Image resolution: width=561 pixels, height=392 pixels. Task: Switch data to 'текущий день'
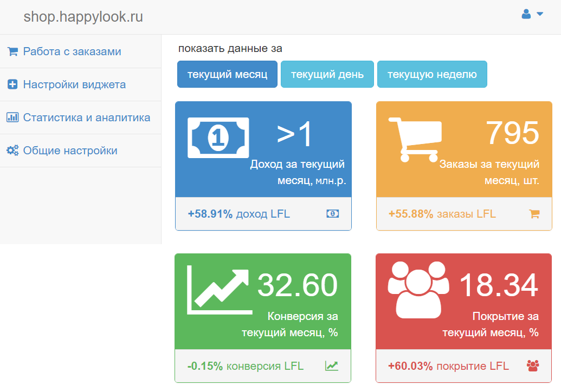pyautogui.click(x=327, y=74)
